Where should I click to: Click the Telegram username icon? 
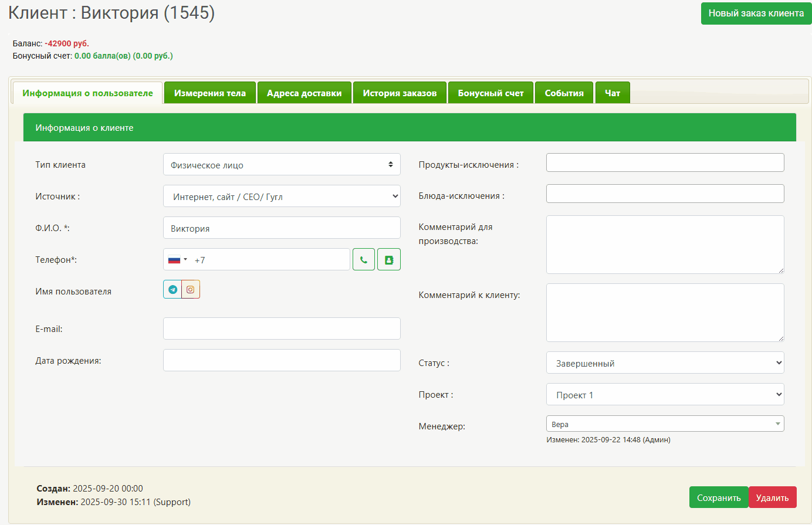[x=172, y=289]
